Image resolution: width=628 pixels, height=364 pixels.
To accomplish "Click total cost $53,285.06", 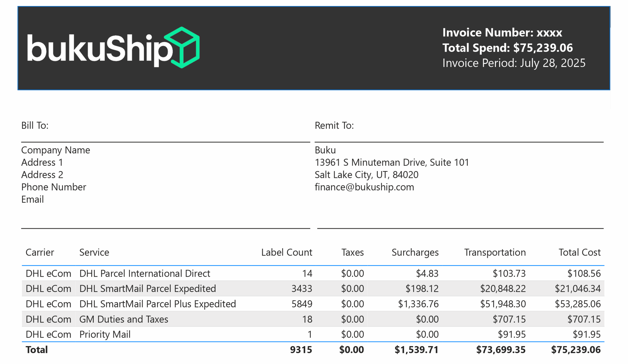I will click(x=578, y=304).
